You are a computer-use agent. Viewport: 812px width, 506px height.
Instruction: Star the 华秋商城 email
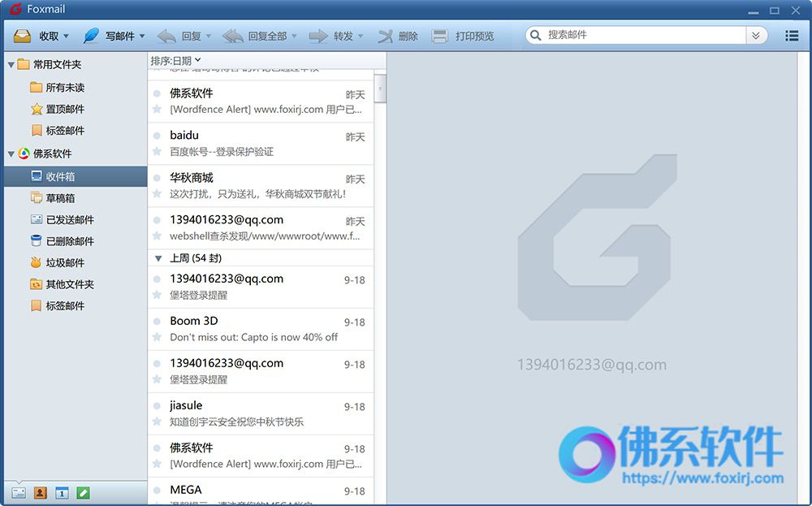pos(157,193)
